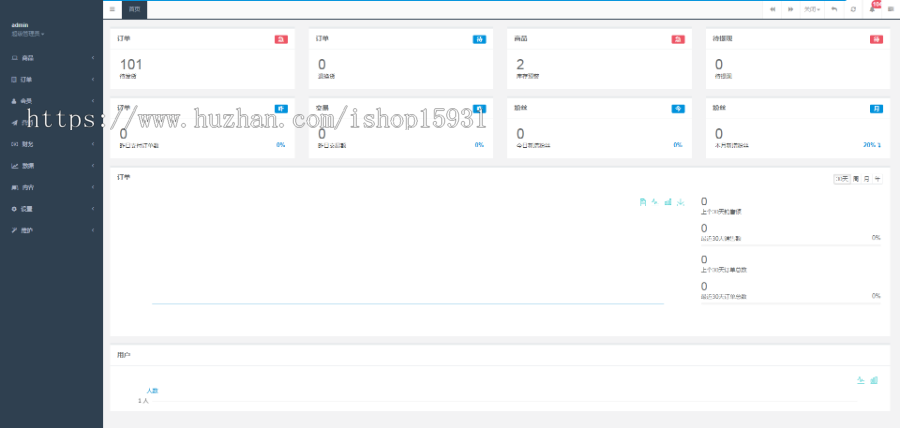The height and width of the screenshot is (428, 900).
Task: Switch order chart to line view icon
Action: pyautogui.click(x=655, y=202)
